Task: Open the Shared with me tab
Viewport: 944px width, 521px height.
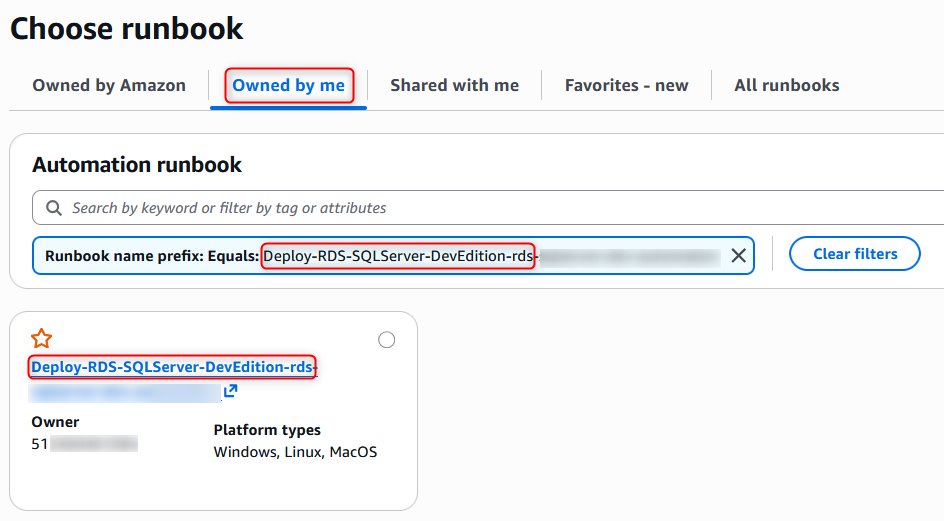Action: (x=455, y=86)
